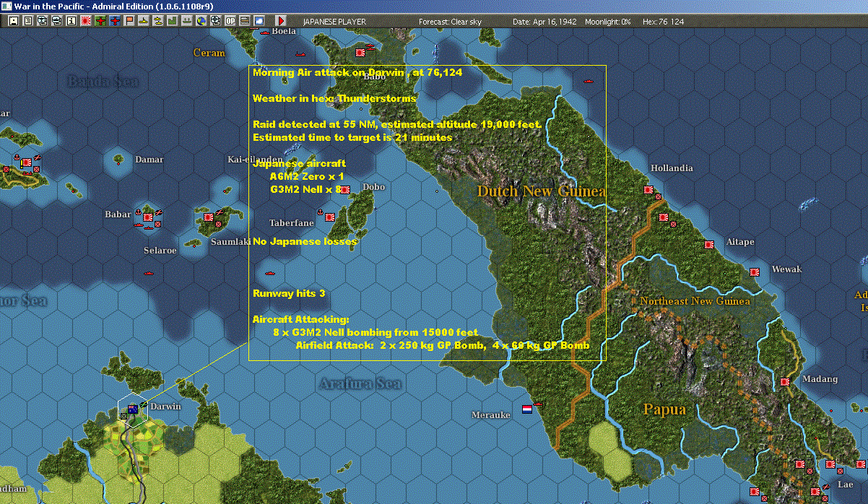Click the 'Runway hits 3' line
This screenshot has width=868, height=504.
289,293
